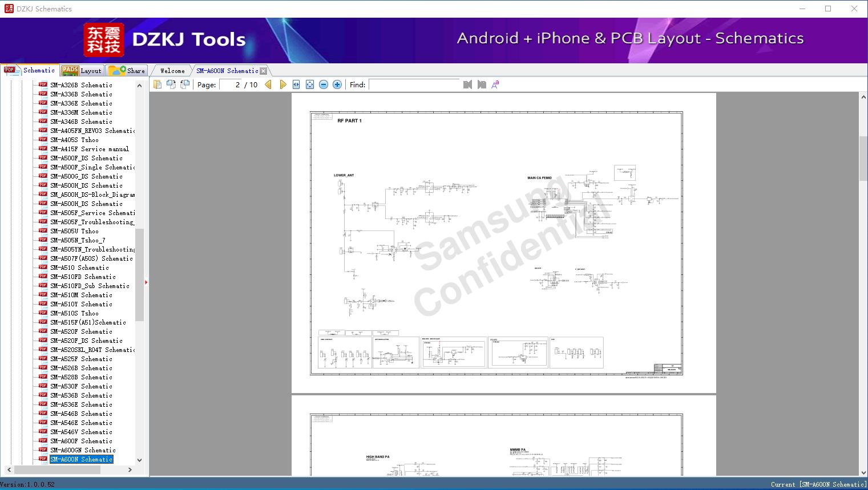Close the SM-A600N Schematic tab
868x490 pixels.
point(263,71)
